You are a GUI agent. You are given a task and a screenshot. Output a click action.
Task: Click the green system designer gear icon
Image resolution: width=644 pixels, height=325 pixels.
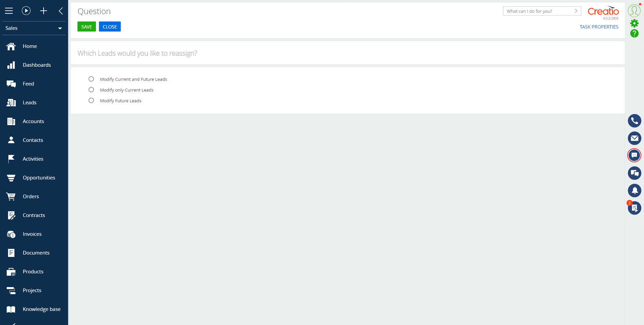click(x=634, y=23)
